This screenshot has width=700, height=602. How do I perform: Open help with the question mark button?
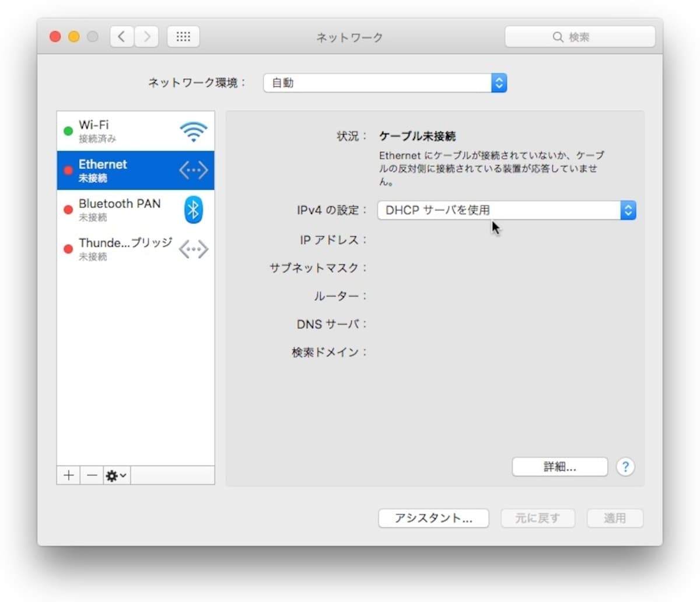click(x=625, y=467)
